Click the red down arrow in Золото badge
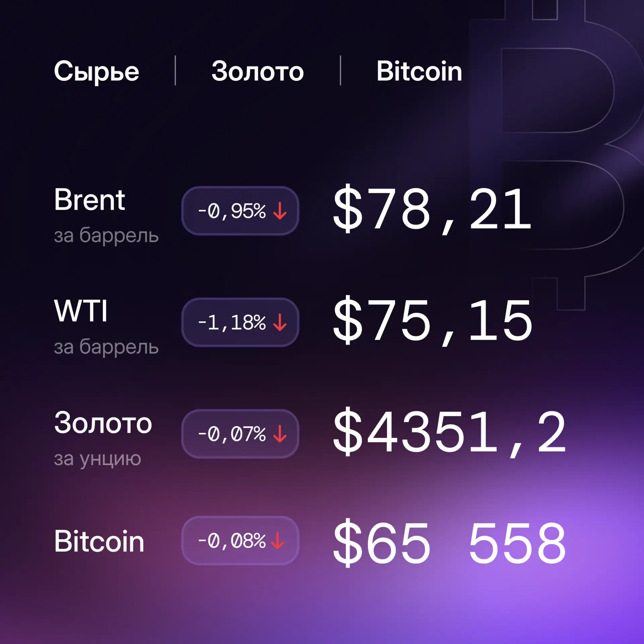 pos(280,434)
